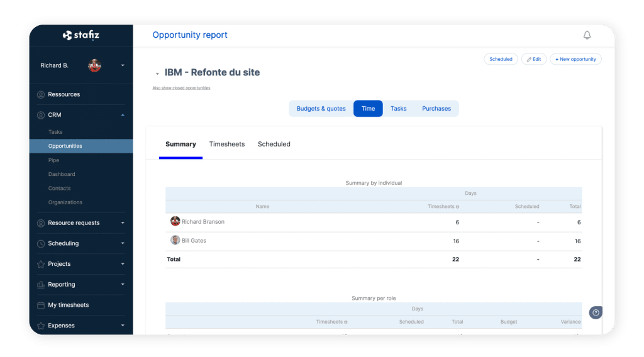Click the Resource requests icon
The width and height of the screenshot is (644, 357).
coord(41,223)
